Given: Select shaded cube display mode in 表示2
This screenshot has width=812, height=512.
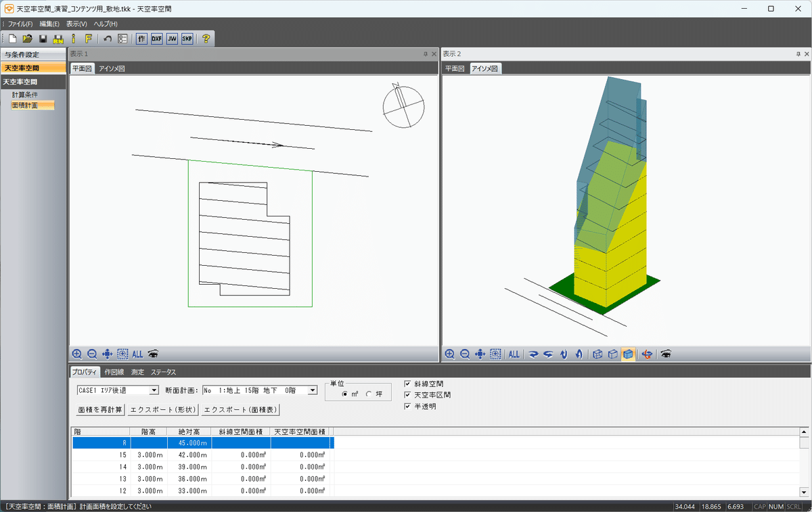Looking at the screenshot, I should (x=628, y=354).
